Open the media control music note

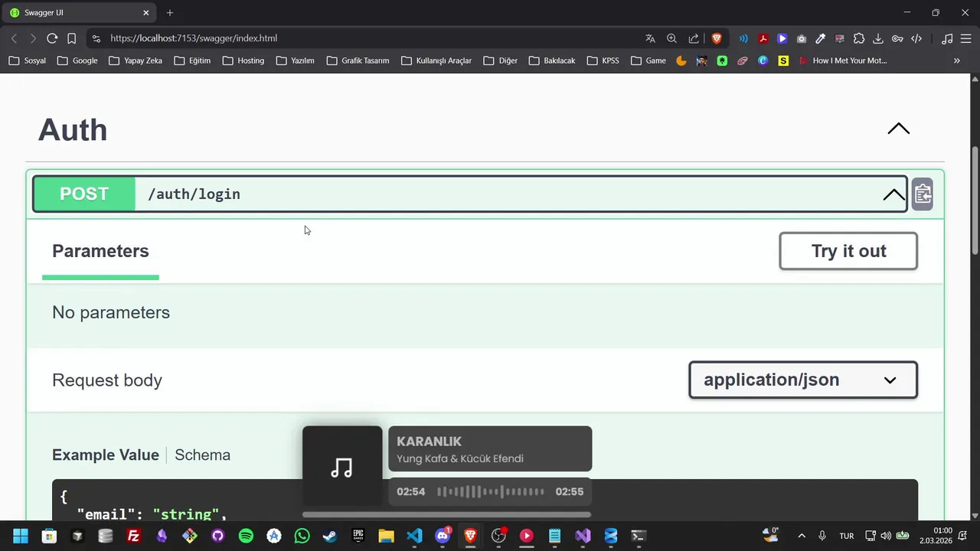[x=947, y=38]
